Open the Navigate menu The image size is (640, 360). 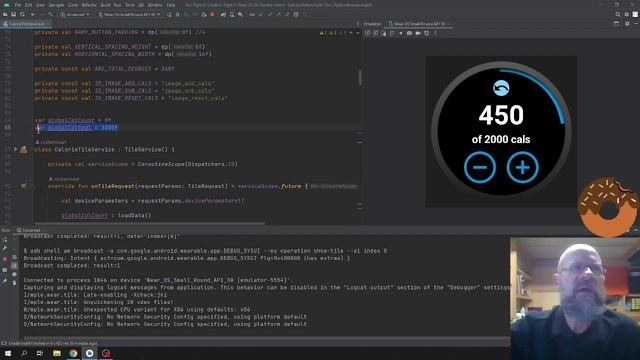pyautogui.click(x=56, y=5)
